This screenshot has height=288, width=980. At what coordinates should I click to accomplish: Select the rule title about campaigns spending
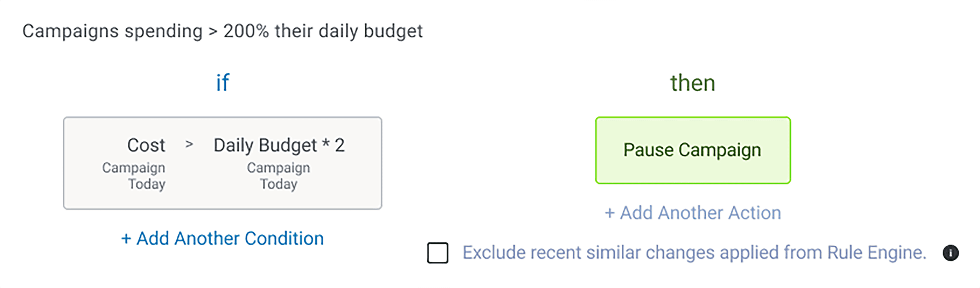coord(222,31)
